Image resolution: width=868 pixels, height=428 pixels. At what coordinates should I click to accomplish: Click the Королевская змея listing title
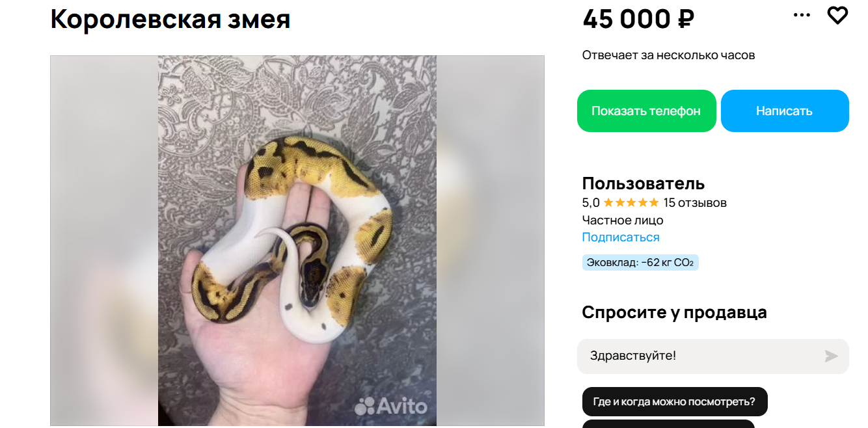(170, 19)
